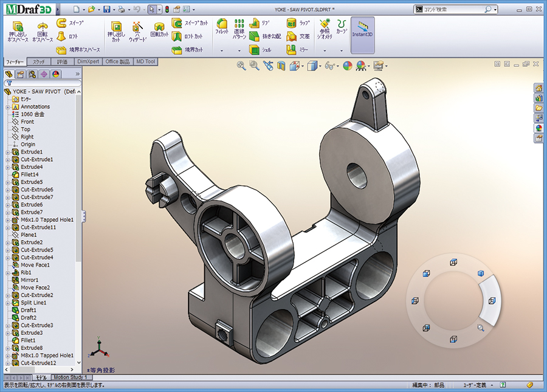Expand the Extrude1 feature node
Screen dimensions: 547x392
[8, 152]
